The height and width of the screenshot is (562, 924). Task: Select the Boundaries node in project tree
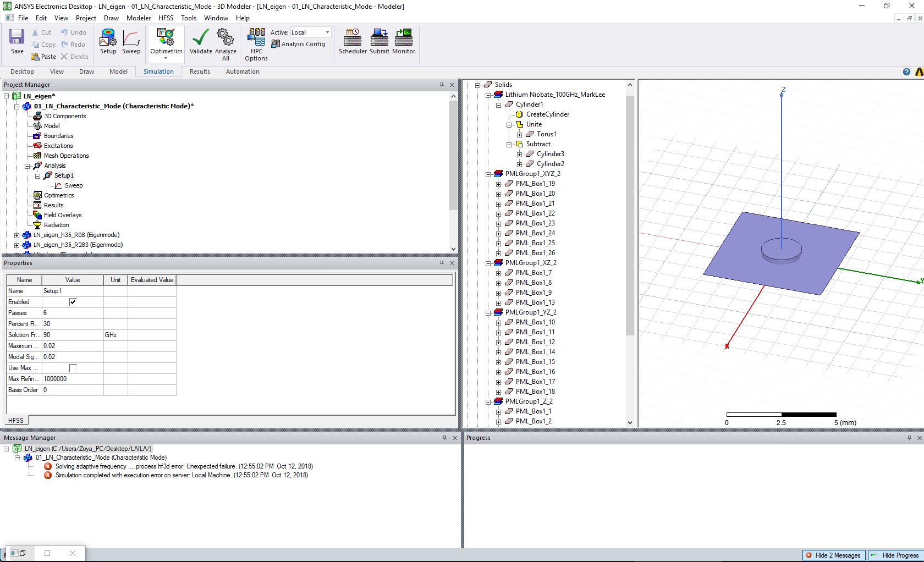pos(58,136)
